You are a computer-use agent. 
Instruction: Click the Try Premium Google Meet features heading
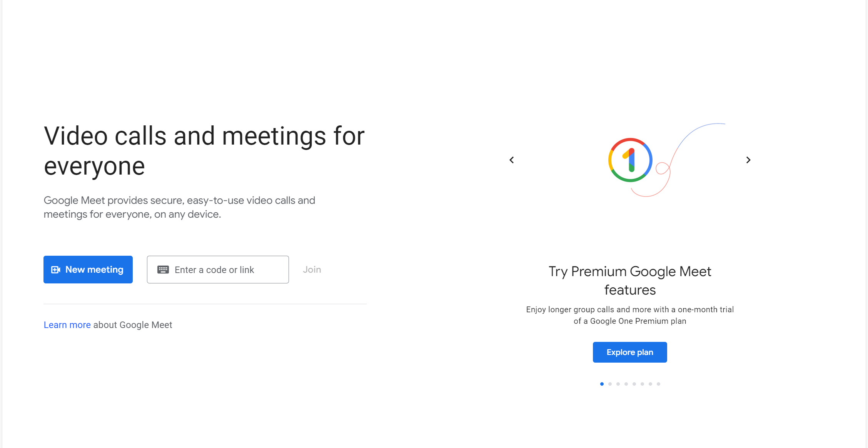tap(630, 280)
